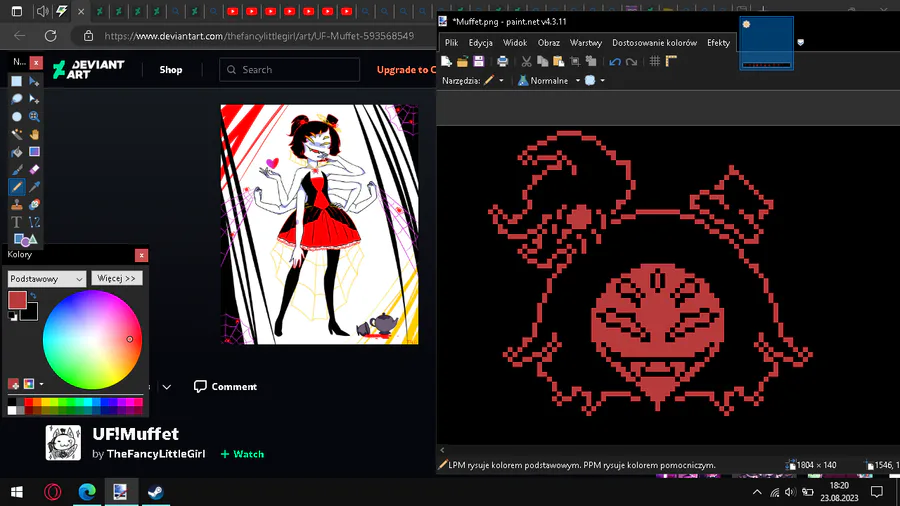Select the Pan hand tool

pyautogui.click(x=34, y=134)
